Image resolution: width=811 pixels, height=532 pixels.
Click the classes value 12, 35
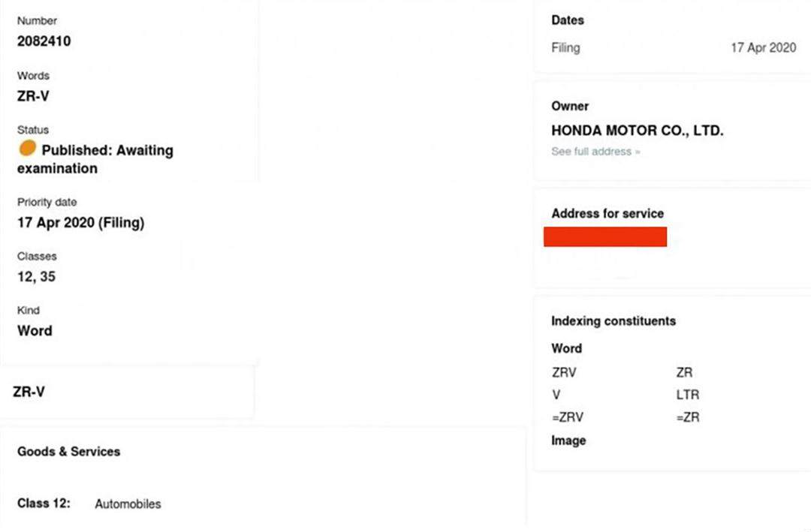36,277
